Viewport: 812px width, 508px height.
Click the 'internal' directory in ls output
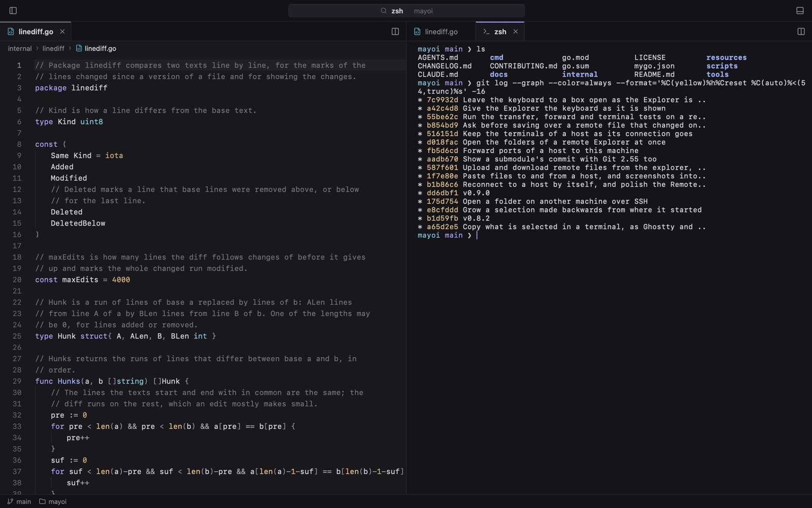tap(580, 74)
